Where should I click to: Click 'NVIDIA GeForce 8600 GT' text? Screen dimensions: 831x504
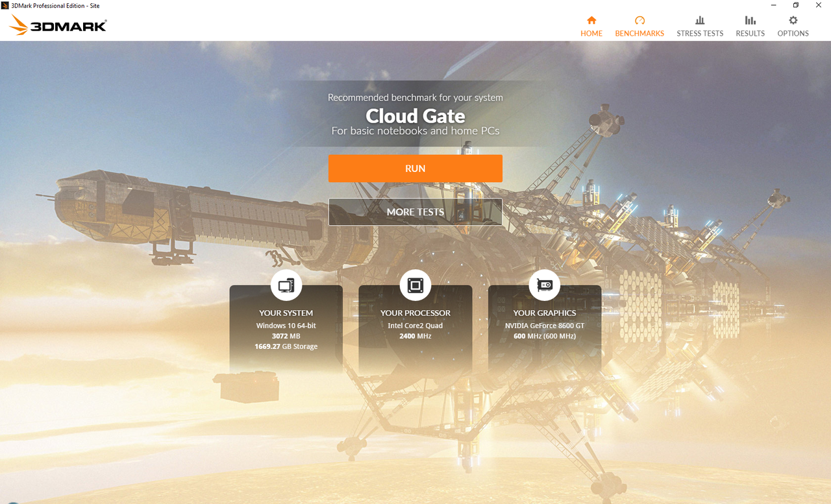(545, 326)
